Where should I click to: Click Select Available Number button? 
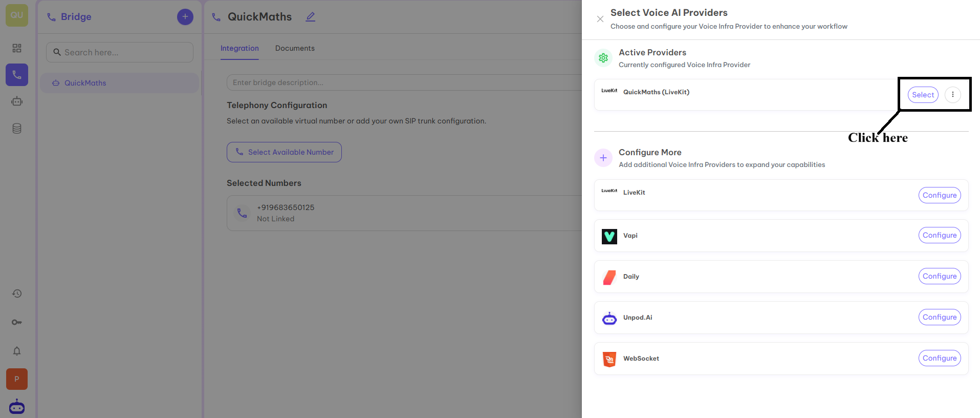pyautogui.click(x=284, y=152)
